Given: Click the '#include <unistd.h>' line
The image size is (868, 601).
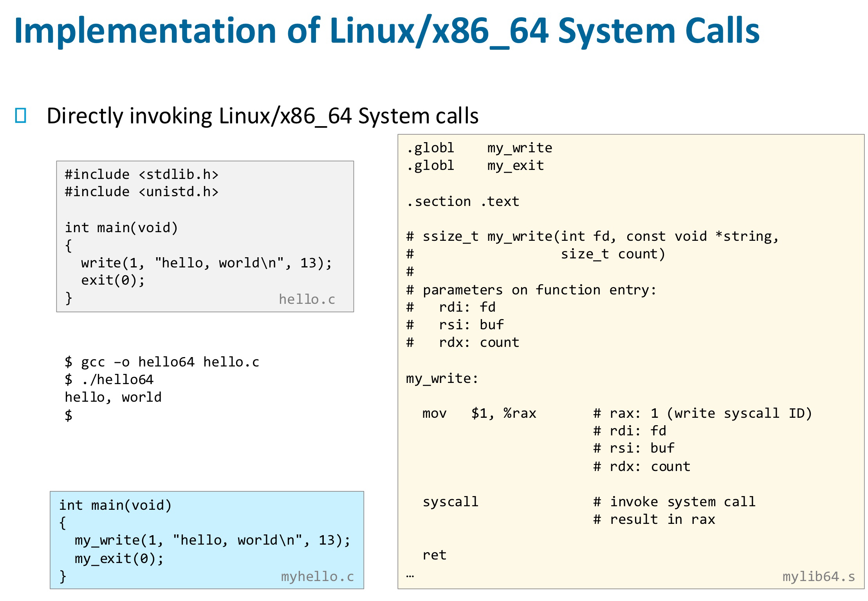Looking at the screenshot, I should 142,192.
